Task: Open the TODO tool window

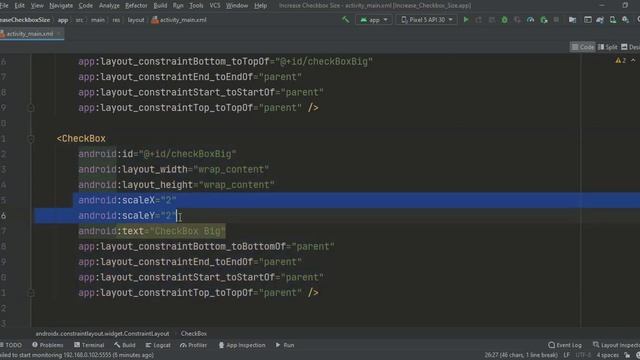Action: tap(11, 345)
